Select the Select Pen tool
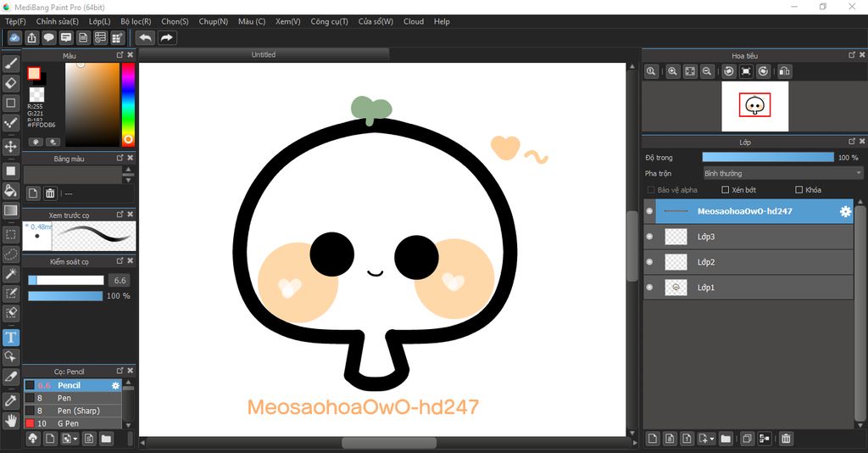This screenshot has width=868, height=453. (x=10, y=293)
